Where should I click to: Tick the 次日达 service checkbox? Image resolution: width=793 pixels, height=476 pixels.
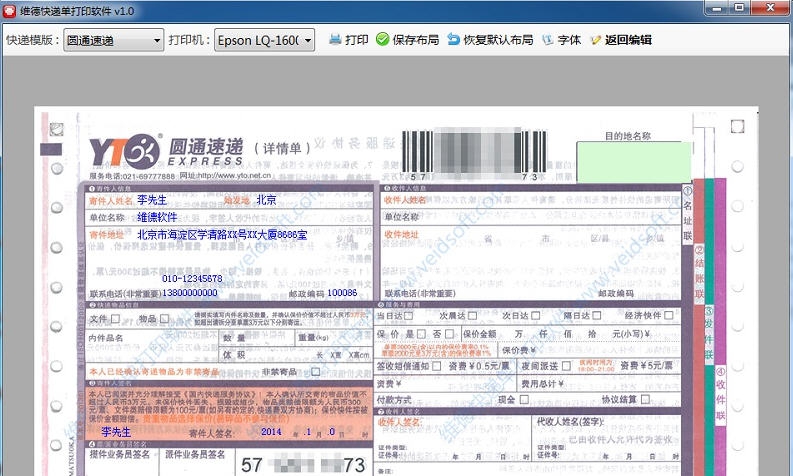click(x=536, y=316)
